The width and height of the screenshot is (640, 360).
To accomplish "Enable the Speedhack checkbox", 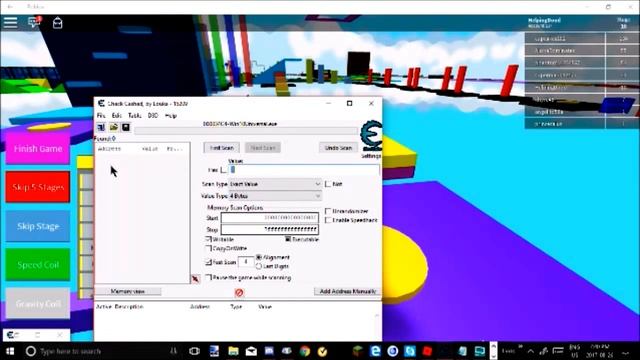I will point(328,220).
